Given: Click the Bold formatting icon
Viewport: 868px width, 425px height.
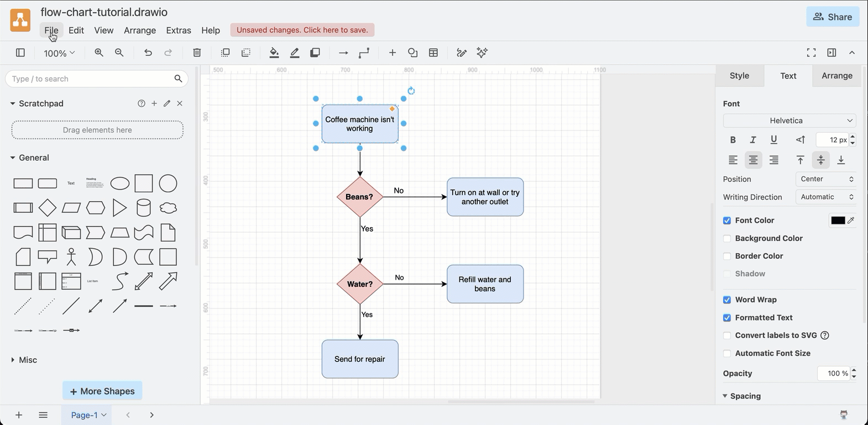Looking at the screenshot, I should pyautogui.click(x=733, y=140).
